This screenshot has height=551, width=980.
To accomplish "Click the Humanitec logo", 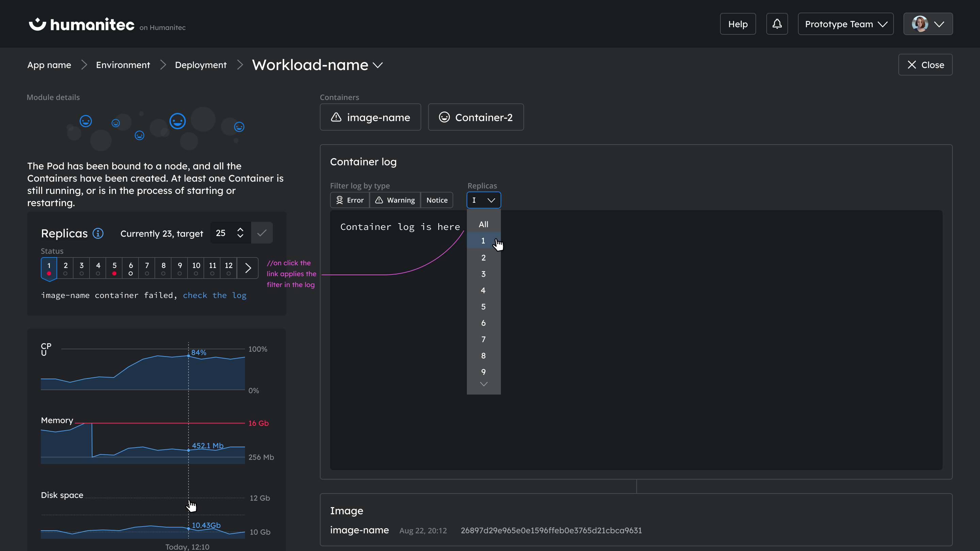I will 81,24.
